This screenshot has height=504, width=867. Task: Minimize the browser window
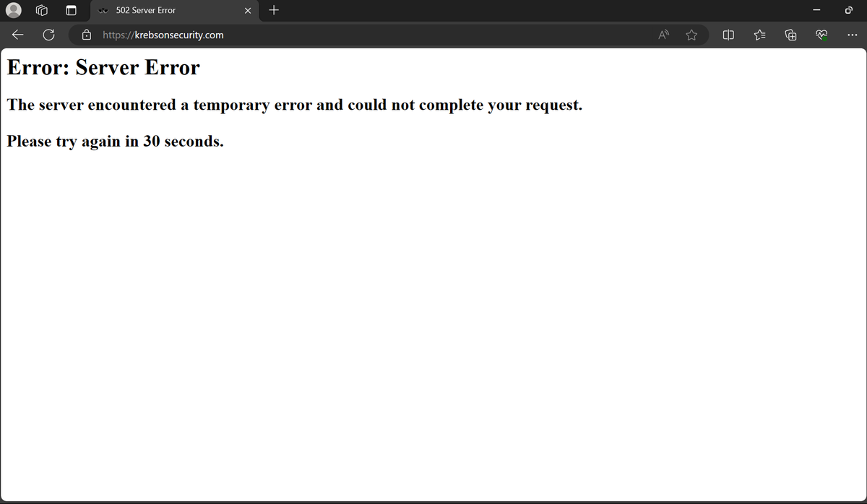(816, 10)
